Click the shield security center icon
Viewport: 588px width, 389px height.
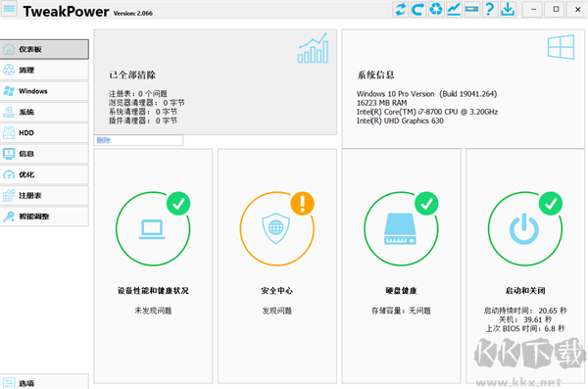[276, 228]
